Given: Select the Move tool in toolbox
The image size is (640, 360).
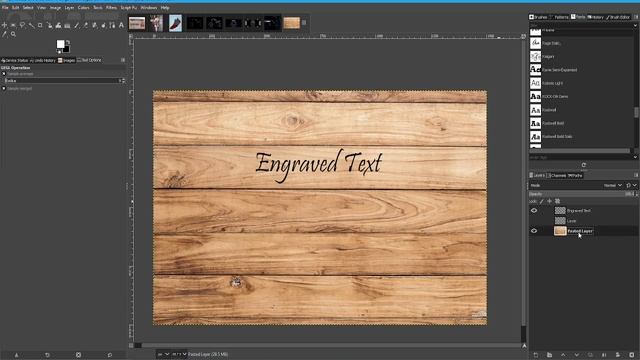Looking at the screenshot, I should point(4,25).
